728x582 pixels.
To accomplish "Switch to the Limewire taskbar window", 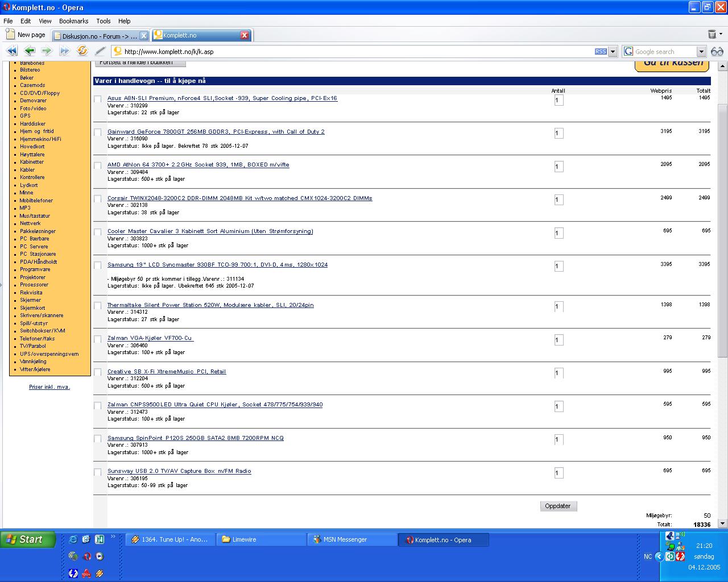I will (x=262, y=539).
